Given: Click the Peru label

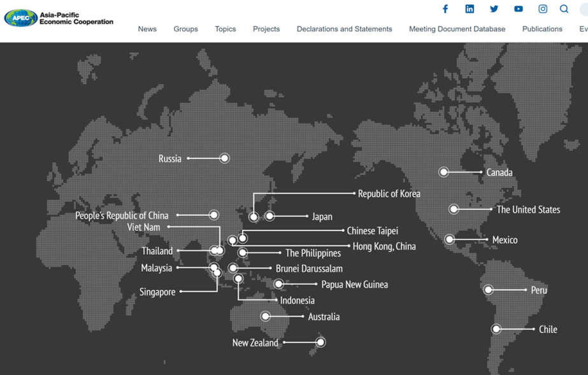Looking at the screenshot, I should [539, 290].
